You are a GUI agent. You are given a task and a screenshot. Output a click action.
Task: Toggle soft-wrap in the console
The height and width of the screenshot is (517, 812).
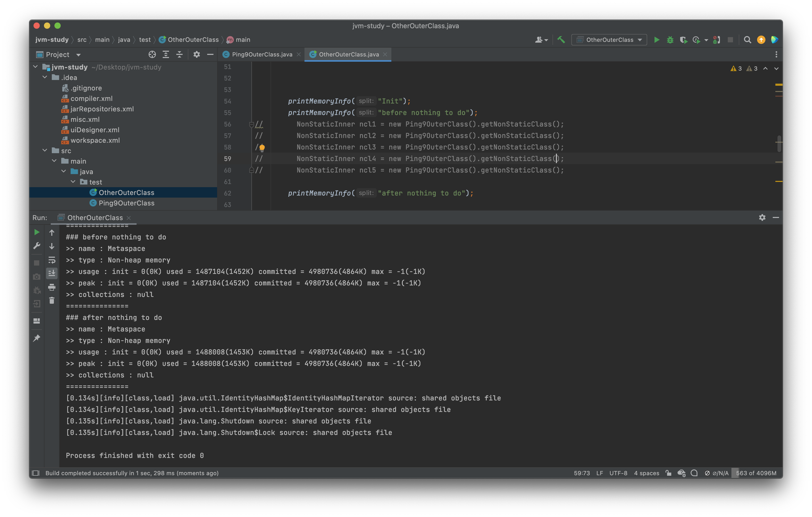point(52,260)
